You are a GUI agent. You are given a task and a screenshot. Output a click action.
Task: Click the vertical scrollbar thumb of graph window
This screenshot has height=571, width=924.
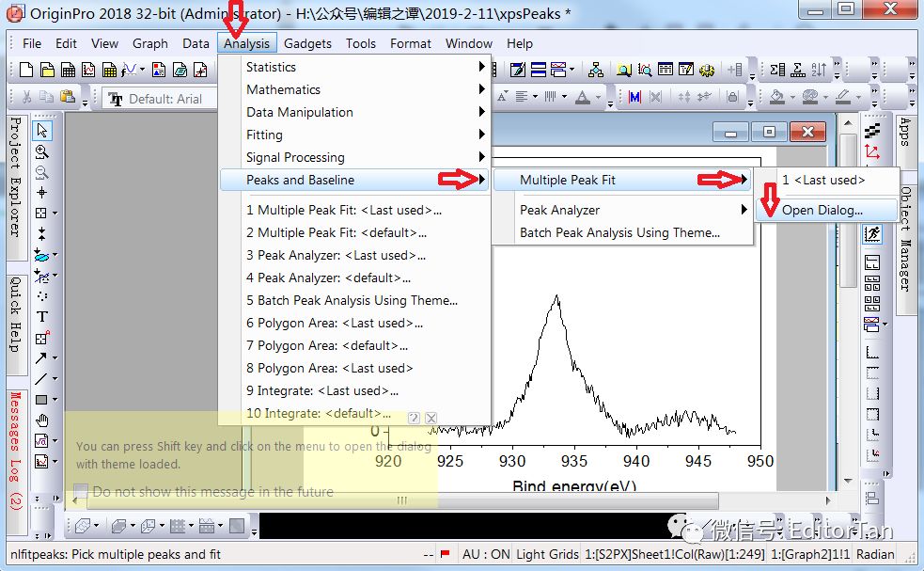(x=848, y=210)
